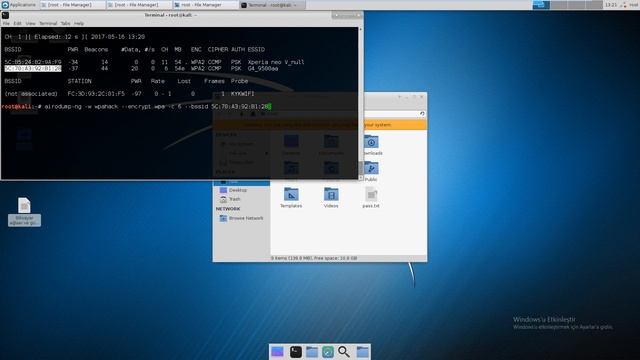Select Browse Network in File Manager sidebar
This screenshot has height=360, width=640.
tap(242, 218)
